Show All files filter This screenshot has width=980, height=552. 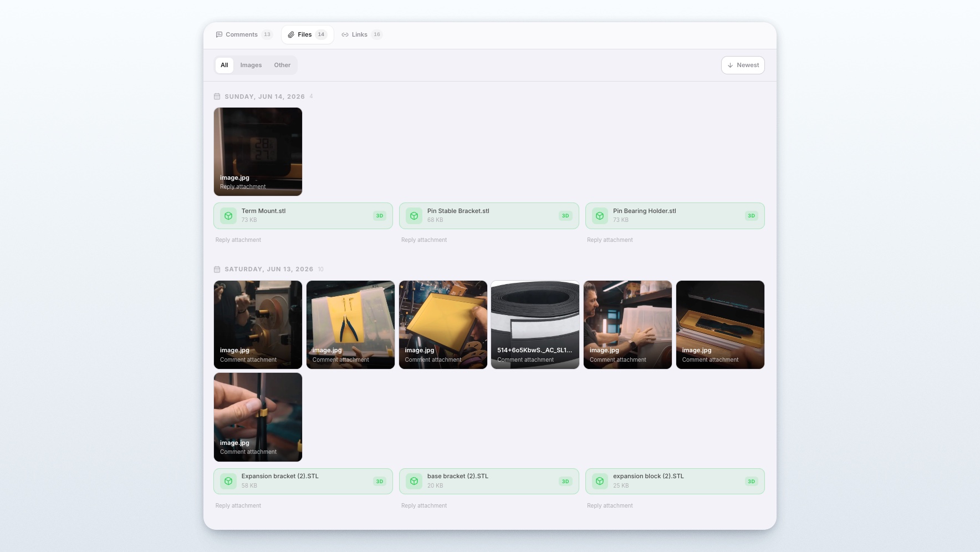(x=224, y=65)
